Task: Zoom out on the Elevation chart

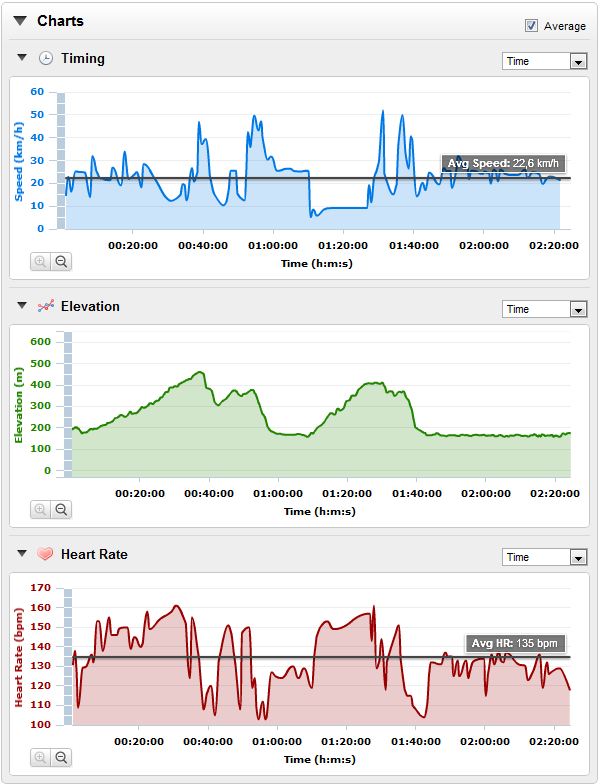Action: click(x=61, y=509)
